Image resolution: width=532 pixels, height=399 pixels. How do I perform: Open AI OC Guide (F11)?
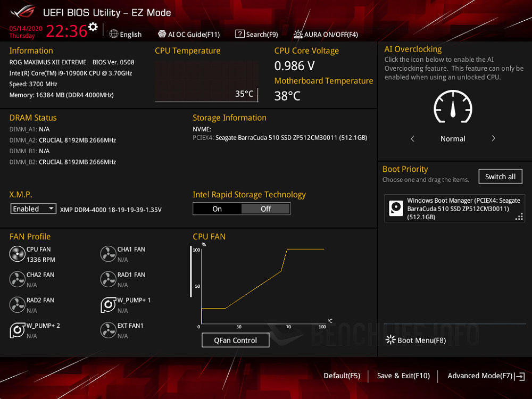point(189,34)
